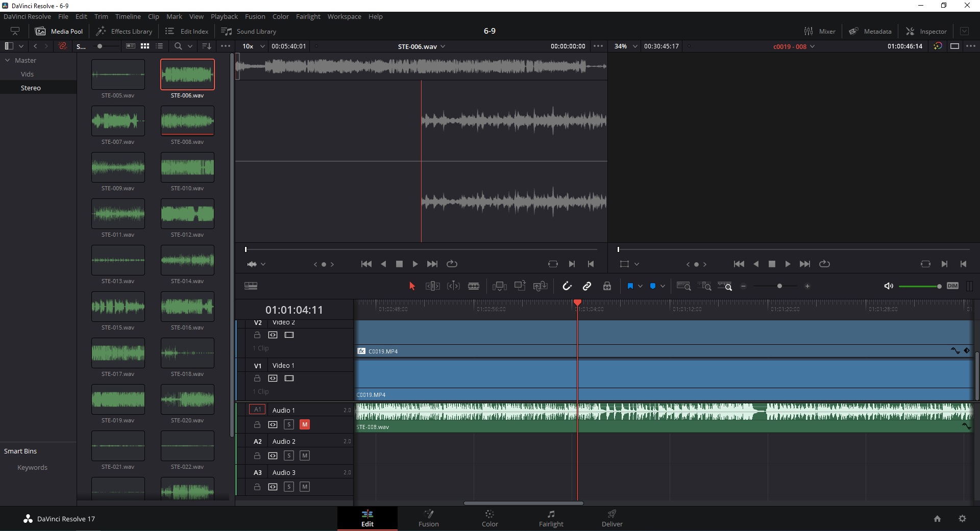
Task: Select the STE-012.wav thumbnail
Action: pyautogui.click(x=187, y=214)
